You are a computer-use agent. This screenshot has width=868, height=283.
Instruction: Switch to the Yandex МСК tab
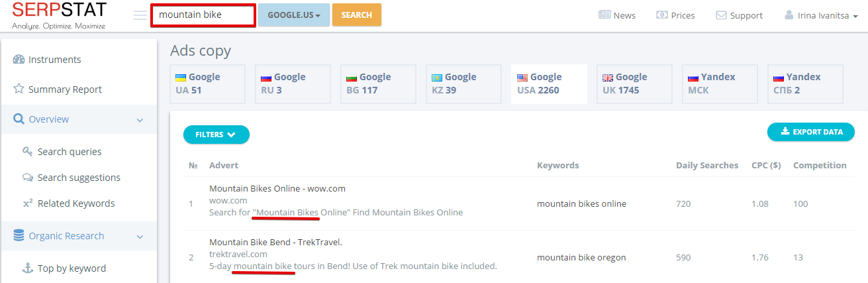pos(720,84)
